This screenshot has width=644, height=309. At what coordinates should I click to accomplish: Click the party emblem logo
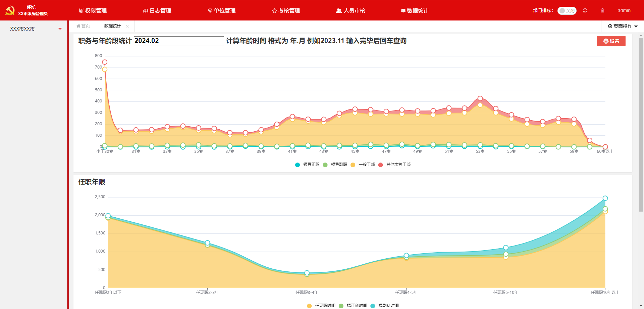pos(10,10)
